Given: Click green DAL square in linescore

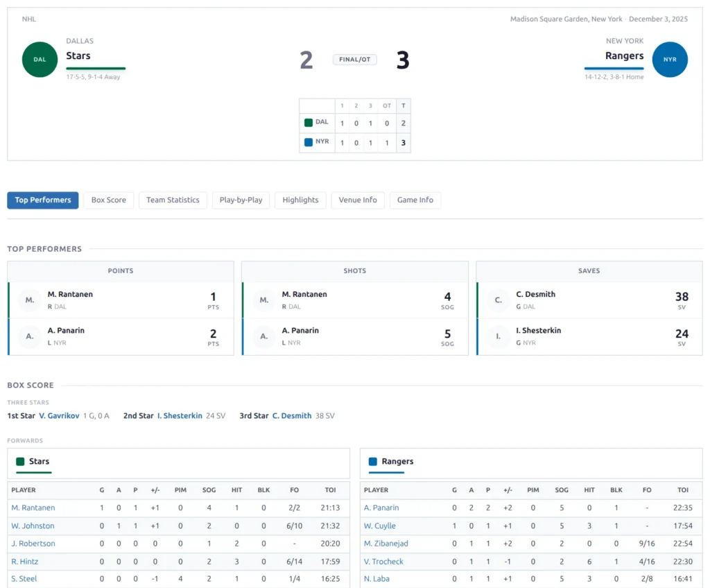Looking at the screenshot, I should click(309, 122).
